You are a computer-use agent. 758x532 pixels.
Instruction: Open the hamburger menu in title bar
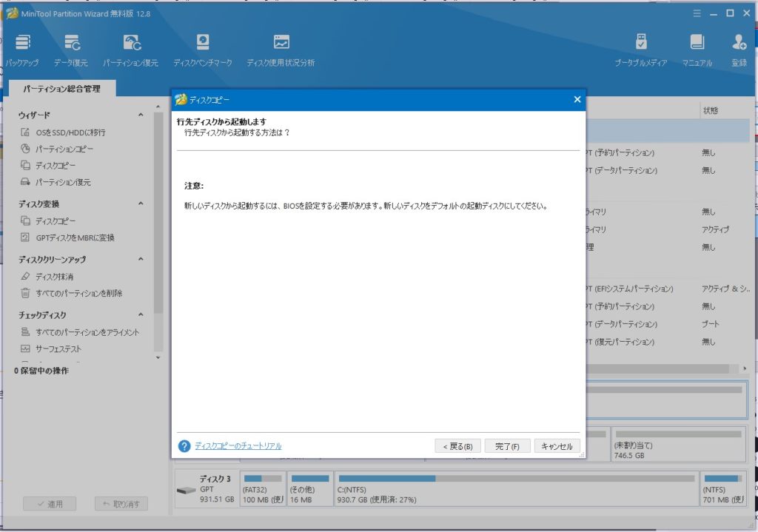(697, 13)
